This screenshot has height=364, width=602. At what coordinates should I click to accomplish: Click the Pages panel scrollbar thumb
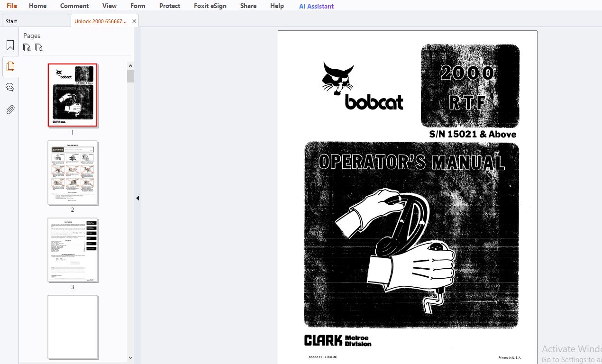(131, 76)
